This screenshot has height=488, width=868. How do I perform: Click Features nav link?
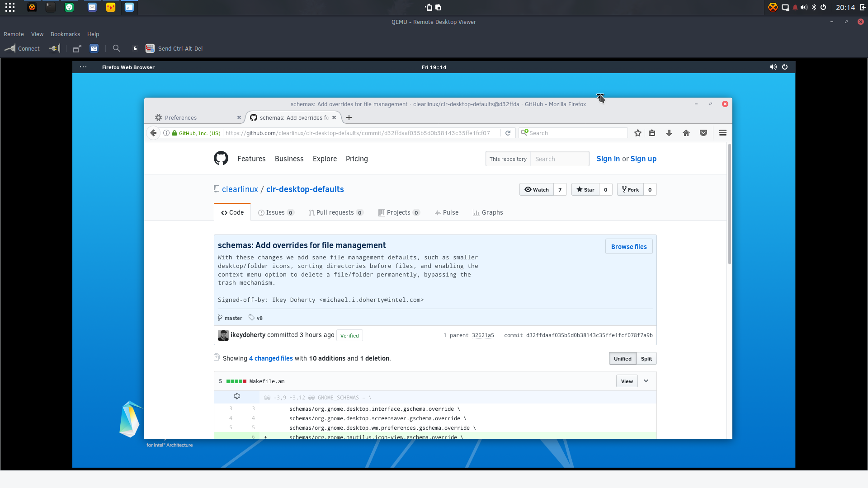251,159
